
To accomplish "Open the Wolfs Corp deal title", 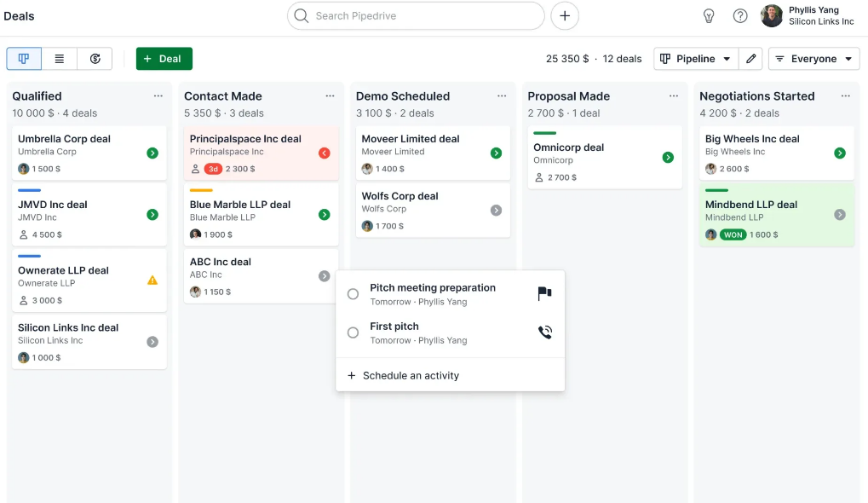I will click(x=400, y=196).
